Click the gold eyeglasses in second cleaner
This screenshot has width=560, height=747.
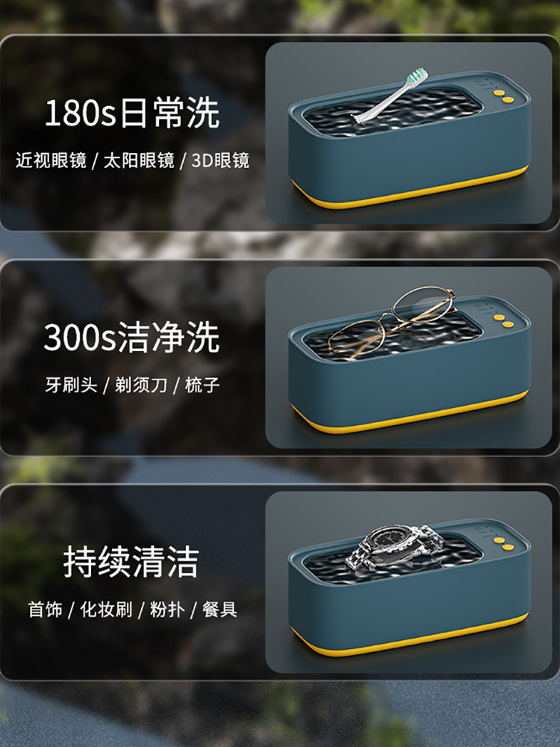tap(391, 321)
